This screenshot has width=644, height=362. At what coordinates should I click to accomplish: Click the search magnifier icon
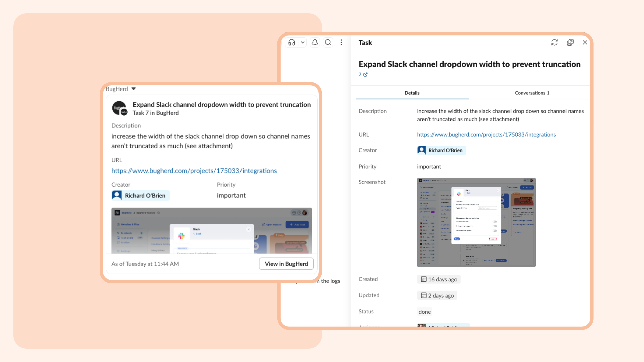coord(328,42)
